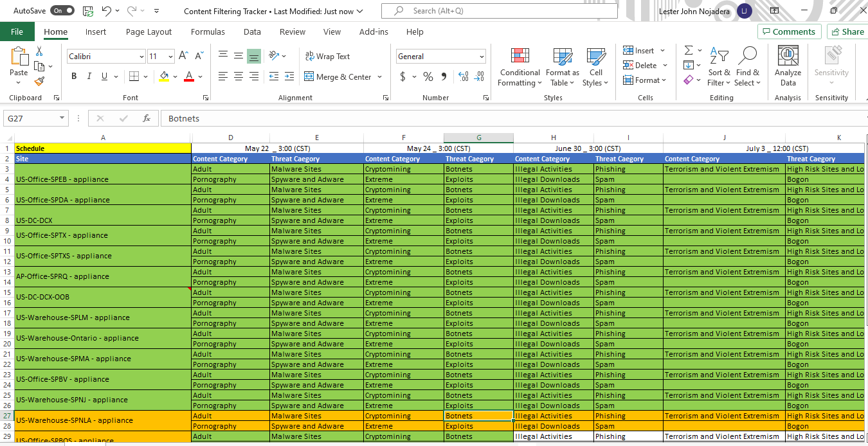
Task: Expand the Name Box dropdown arrow
Action: (62, 118)
